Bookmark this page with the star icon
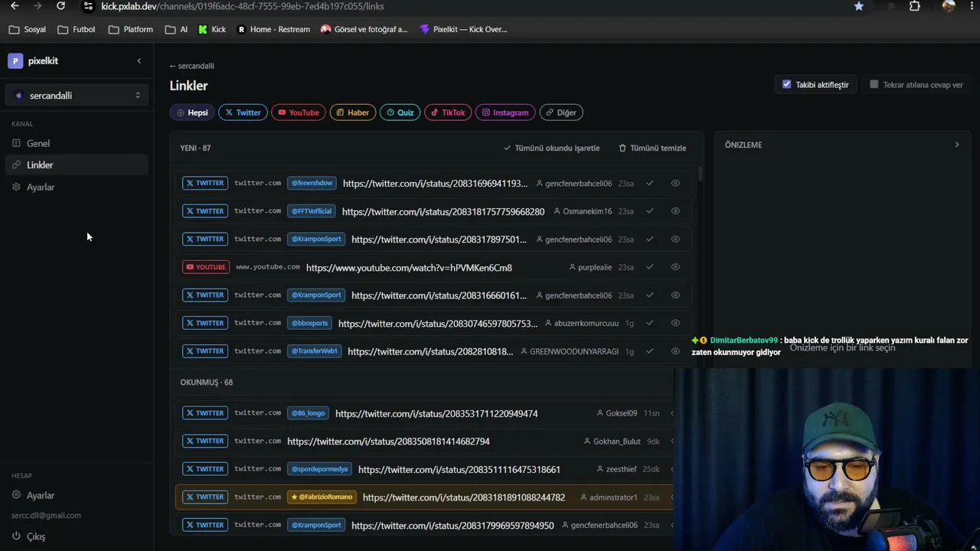 859,6
